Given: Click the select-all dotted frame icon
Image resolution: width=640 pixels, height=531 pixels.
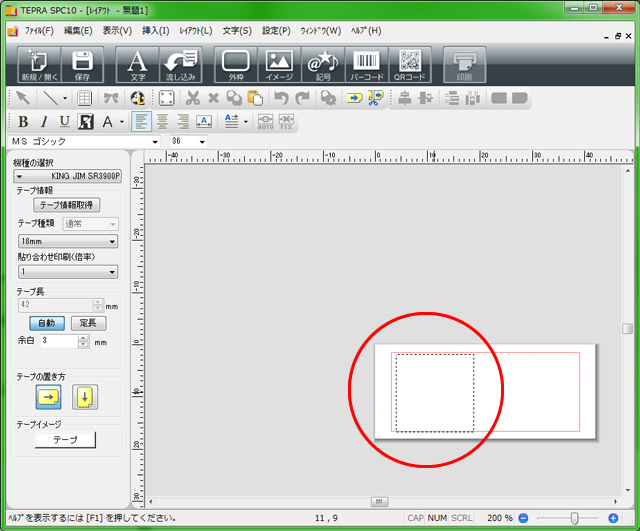Looking at the screenshot, I should (167, 98).
